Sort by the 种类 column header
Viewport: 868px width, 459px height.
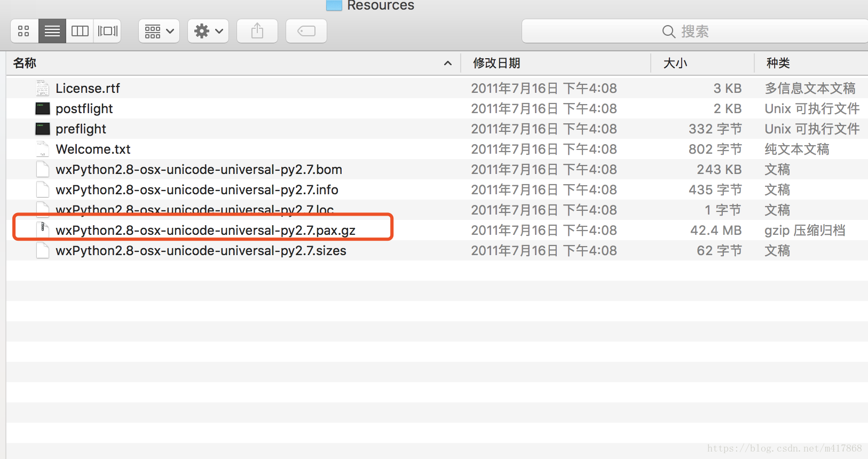(811, 63)
